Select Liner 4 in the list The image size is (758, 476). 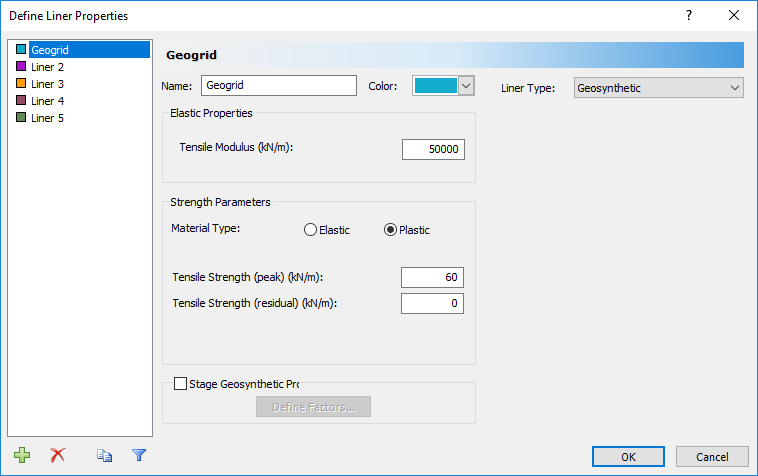pyautogui.click(x=47, y=101)
